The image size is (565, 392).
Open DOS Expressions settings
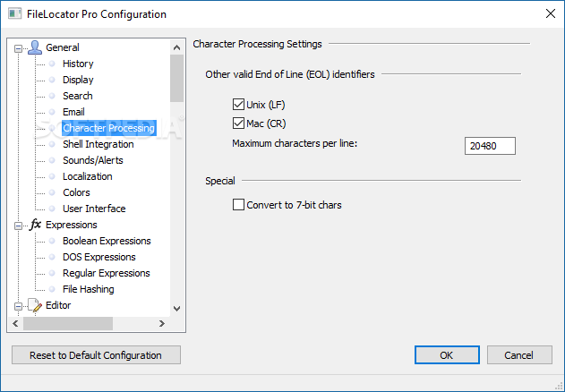pyautogui.click(x=99, y=257)
